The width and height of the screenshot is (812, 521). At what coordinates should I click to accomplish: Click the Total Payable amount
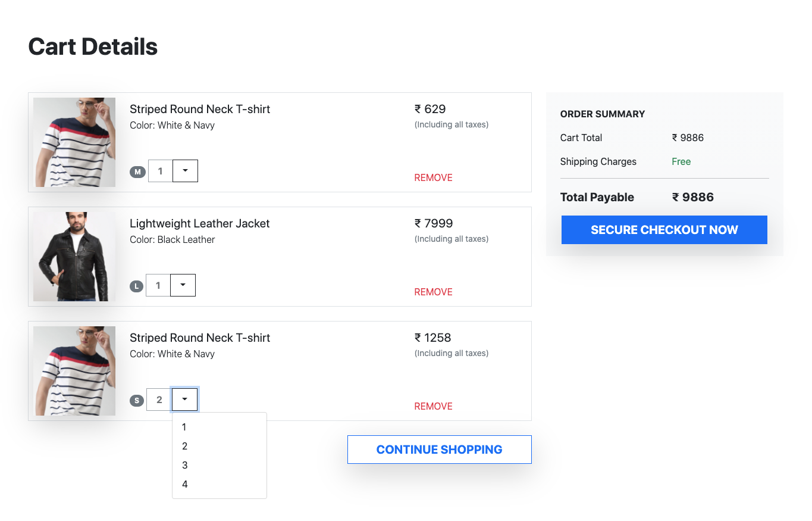[x=692, y=196]
